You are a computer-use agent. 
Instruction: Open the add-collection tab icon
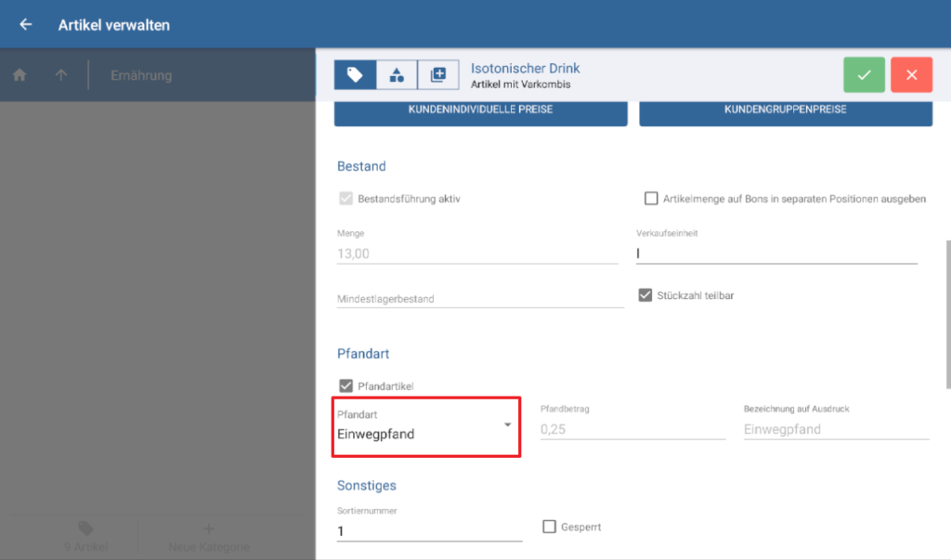(x=438, y=75)
